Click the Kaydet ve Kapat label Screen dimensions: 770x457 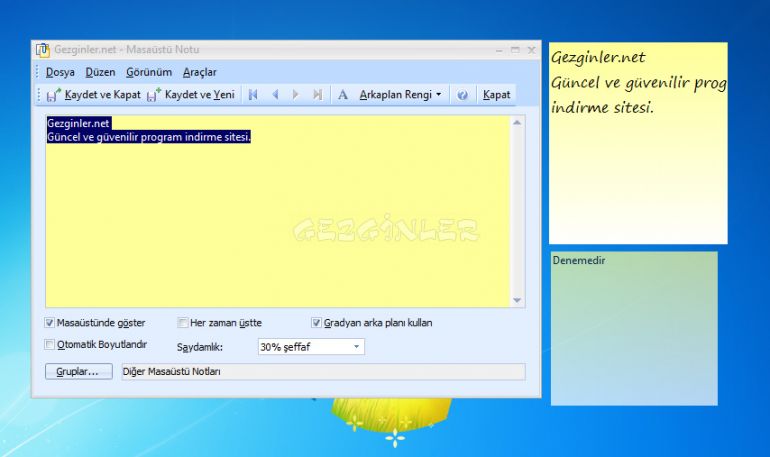[x=102, y=95]
